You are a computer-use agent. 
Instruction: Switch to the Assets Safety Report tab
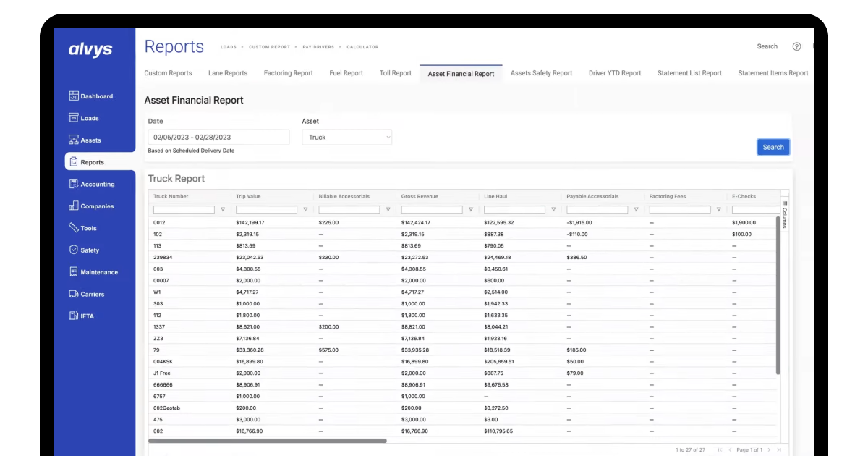pyautogui.click(x=541, y=73)
